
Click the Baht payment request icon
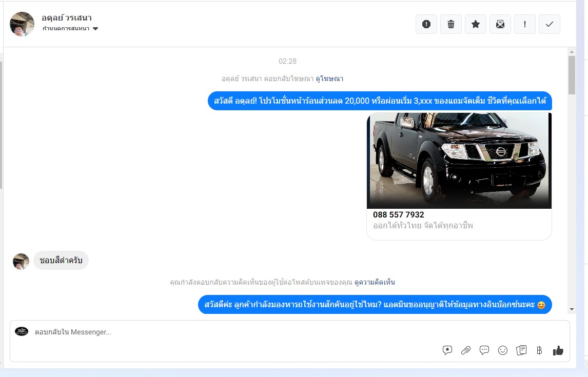539,350
